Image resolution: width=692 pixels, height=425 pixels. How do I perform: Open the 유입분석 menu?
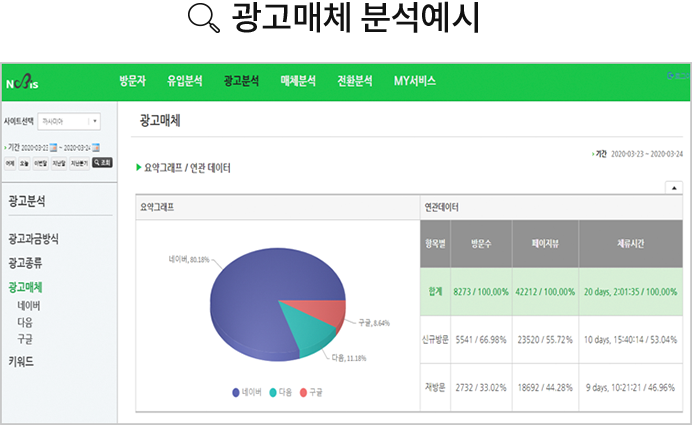click(184, 81)
